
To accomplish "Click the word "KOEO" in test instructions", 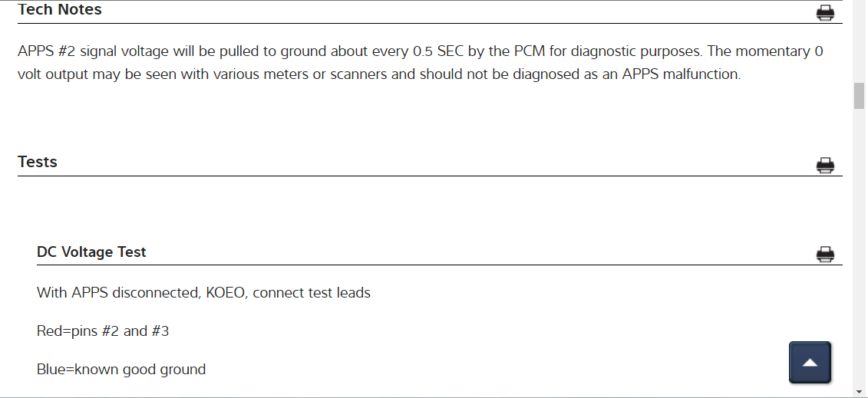I will coord(226,292).
